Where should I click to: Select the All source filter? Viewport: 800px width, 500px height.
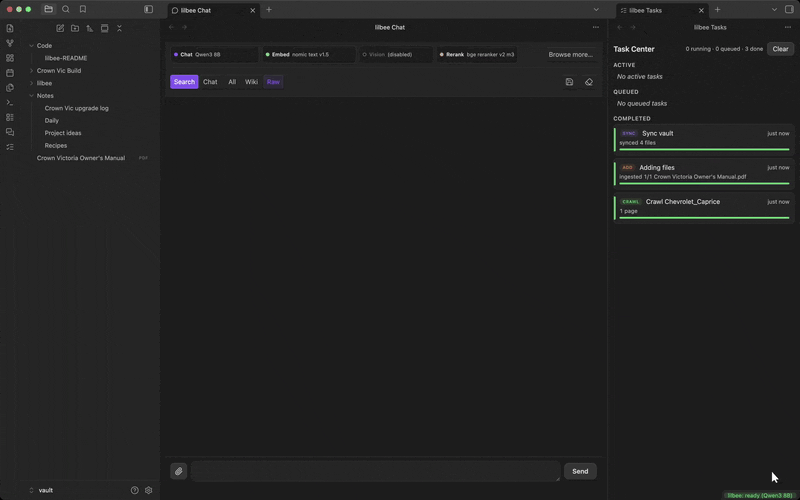[x=232, y=82]
